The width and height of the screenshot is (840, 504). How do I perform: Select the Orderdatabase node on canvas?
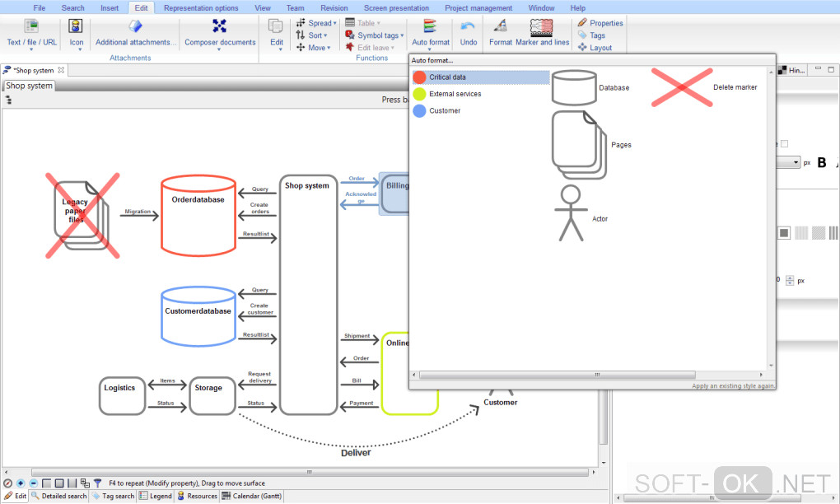[198, 215]
